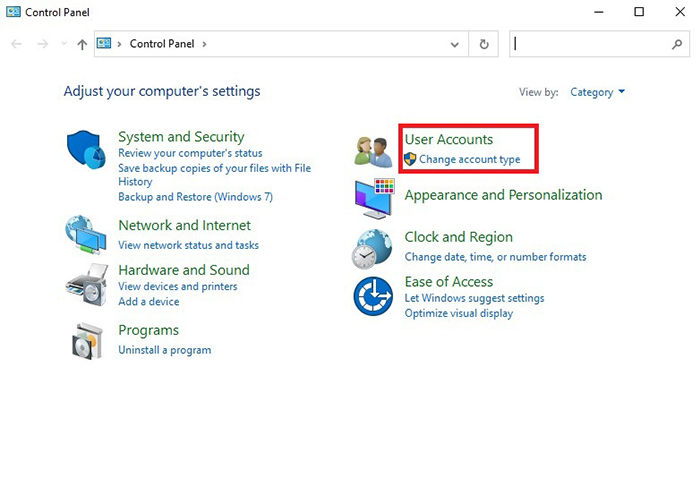Click the User Accounts people icon
This screenshot has height=504, width=700.
(374, 150)
